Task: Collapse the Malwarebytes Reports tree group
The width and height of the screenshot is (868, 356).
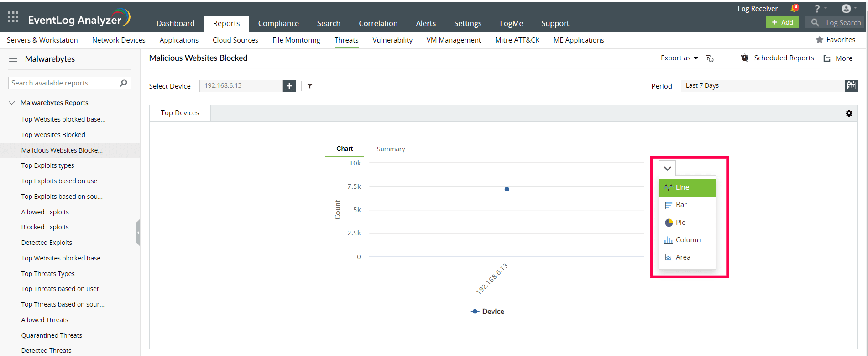Action: point(12,103)
